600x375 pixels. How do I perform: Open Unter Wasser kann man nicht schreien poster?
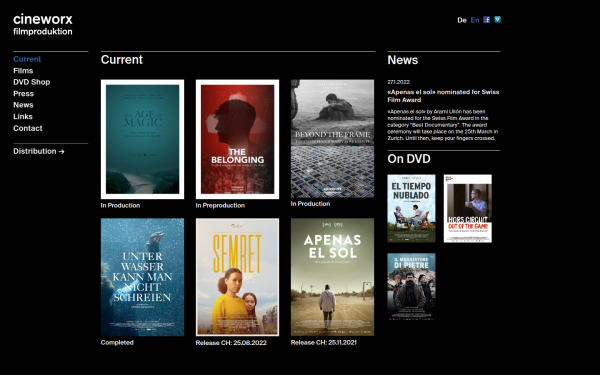click(142, 277)
